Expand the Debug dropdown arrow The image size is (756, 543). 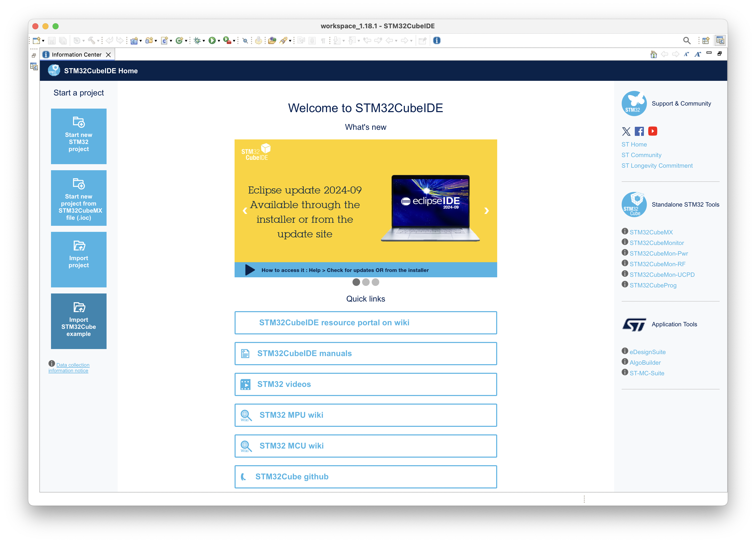click(204, 41)
